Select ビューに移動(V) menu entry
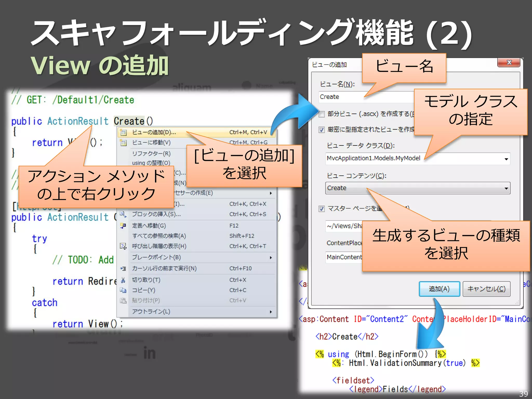532x399 pixels. [x=197, y=143]
